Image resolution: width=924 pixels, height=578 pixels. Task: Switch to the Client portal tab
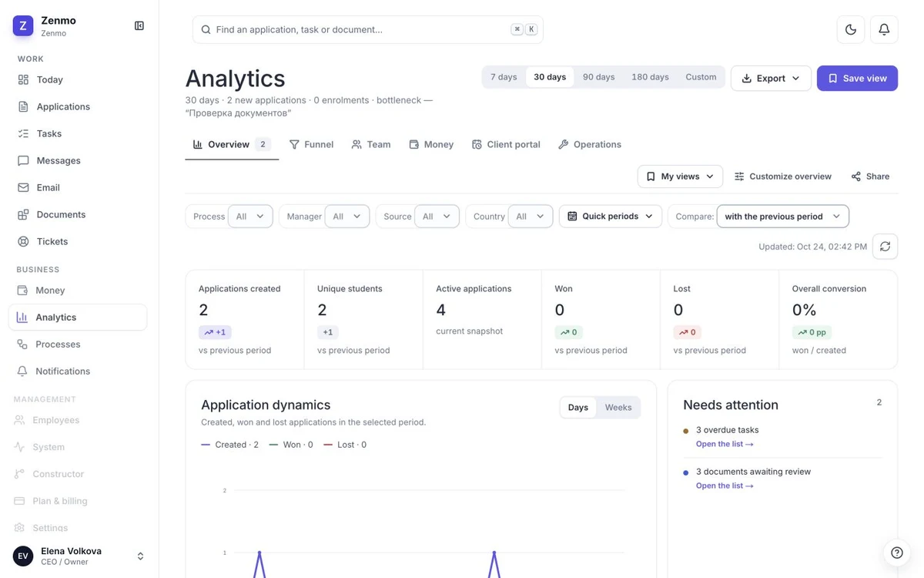(506, 144)
